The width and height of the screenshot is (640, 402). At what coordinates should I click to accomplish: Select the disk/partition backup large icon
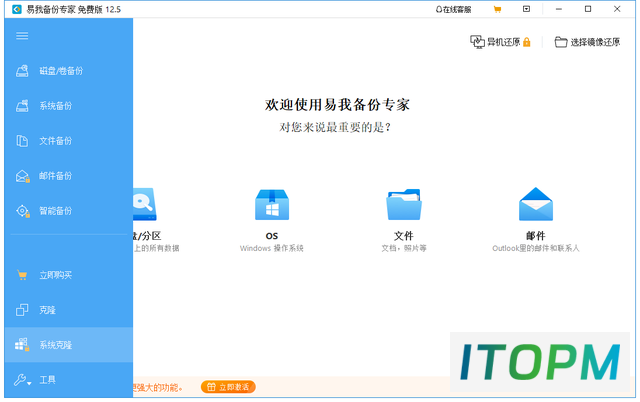[x=144, y=204]
